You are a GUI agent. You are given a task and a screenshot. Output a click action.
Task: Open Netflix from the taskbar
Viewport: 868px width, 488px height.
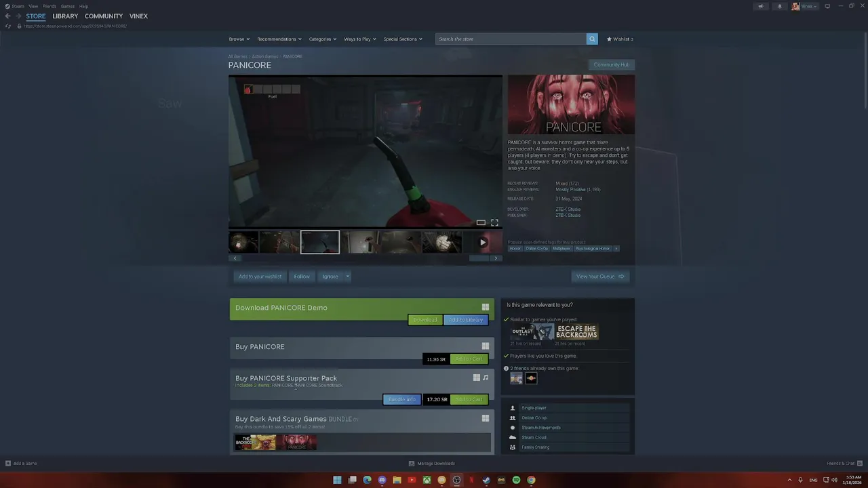click(x=471, y=480)
